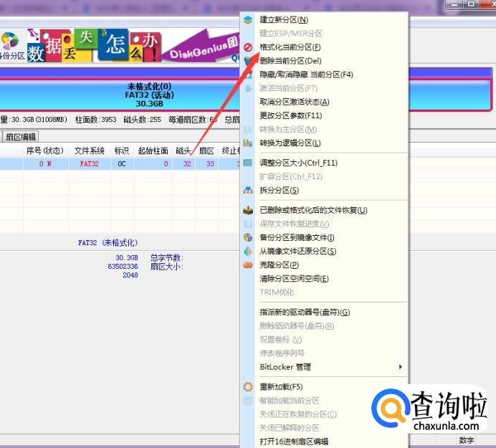Click the 备份分区 toolbar icon
The image size is (496, 448).
point(10,43)
